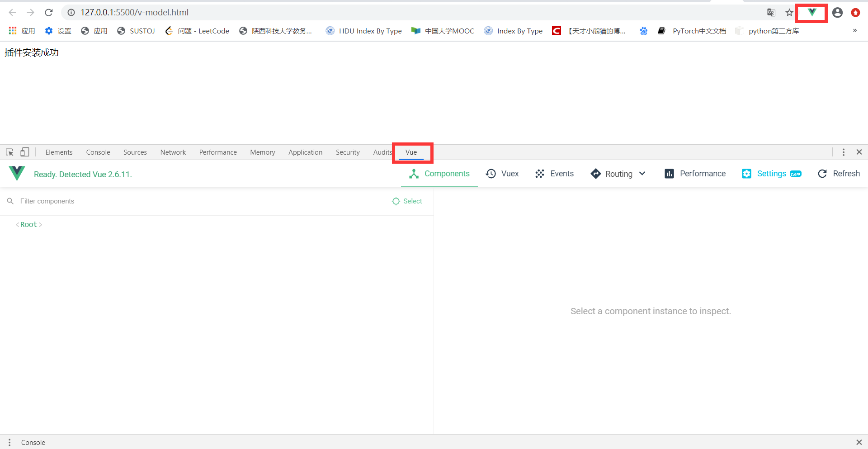
Task: Bookmark this page with the star
Action: 789,13
